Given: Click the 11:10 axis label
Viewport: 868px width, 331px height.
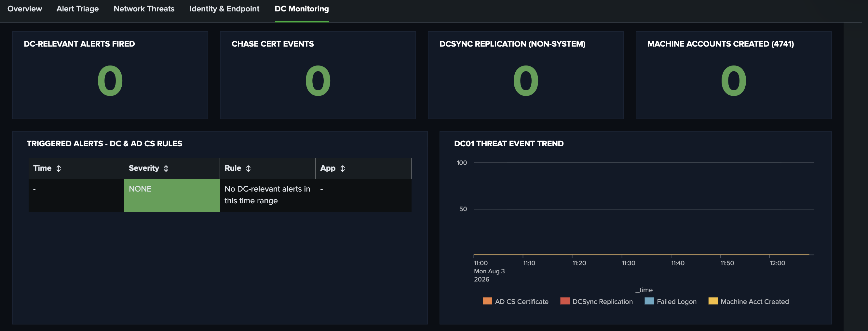Looking at the screenshot, I should point(529,263).
